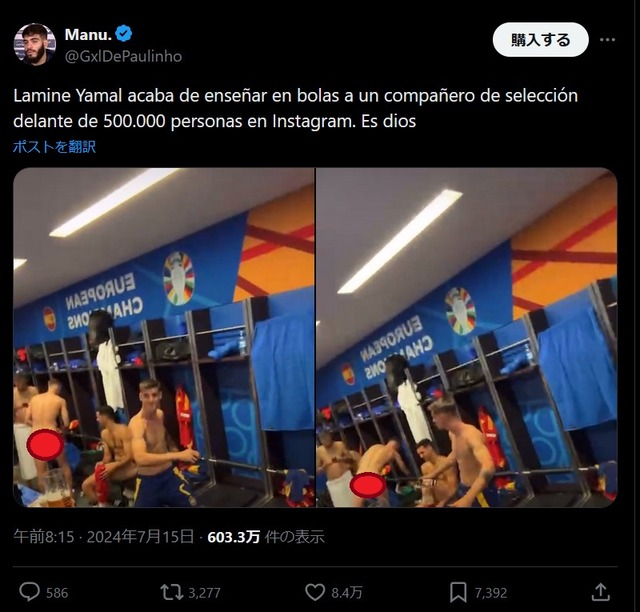This screenshot has height=612, width=640.
Task: Open the right locker room image
Action: (x=467, y=337)
